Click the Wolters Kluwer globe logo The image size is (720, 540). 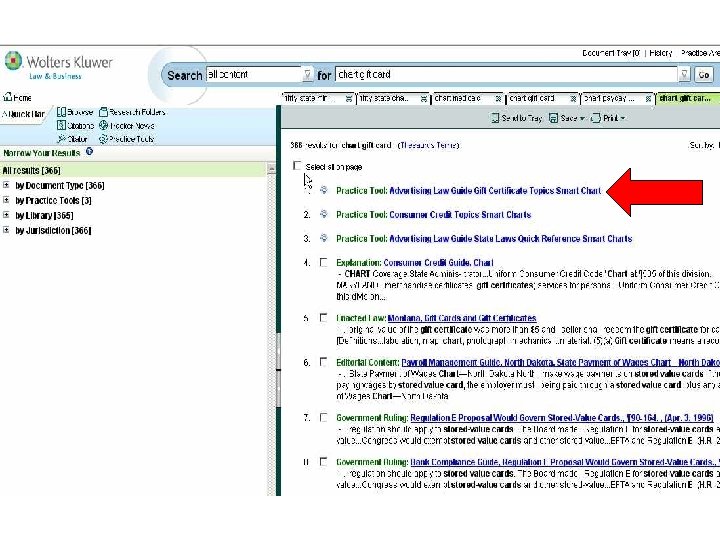pos(13,61)
